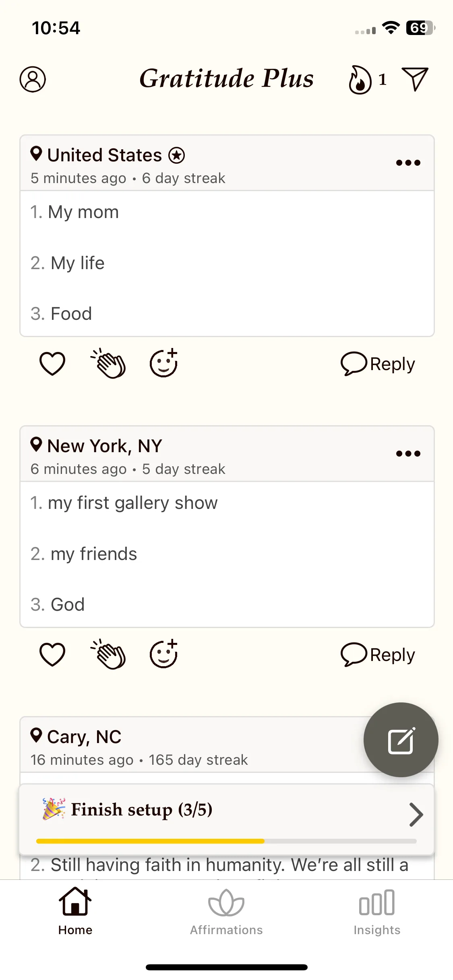453x980 pixels.
Task: Tap the floating compose entry button
Action: point(401,740)
